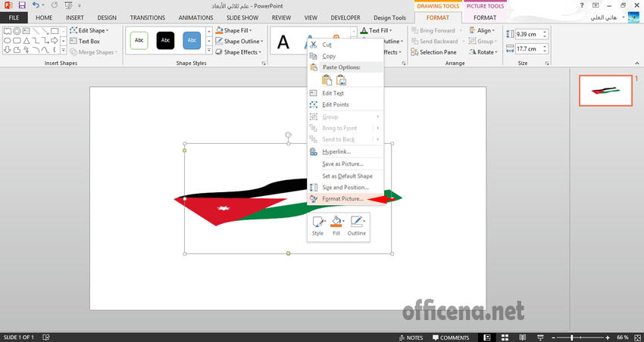644x342 pixels.
Task: Open the mini toolbar Style button
Action: click(318, 226)
